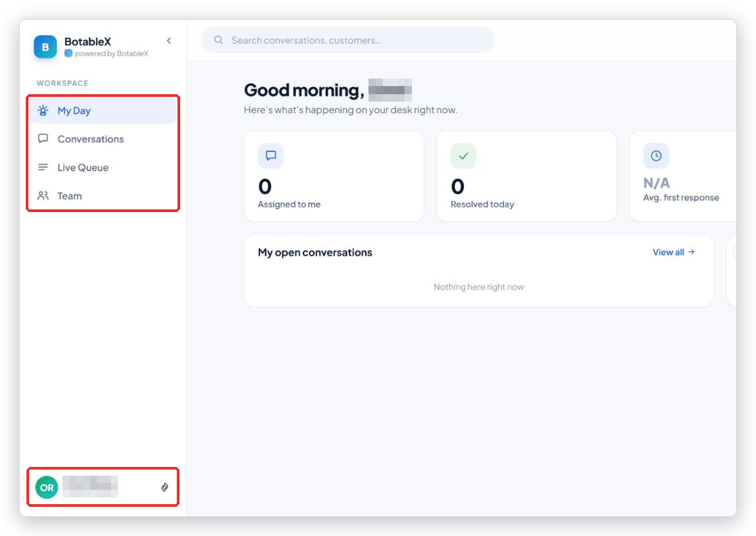Click the OR user avatar
This screenshot has width=756, height=536.
47,487
